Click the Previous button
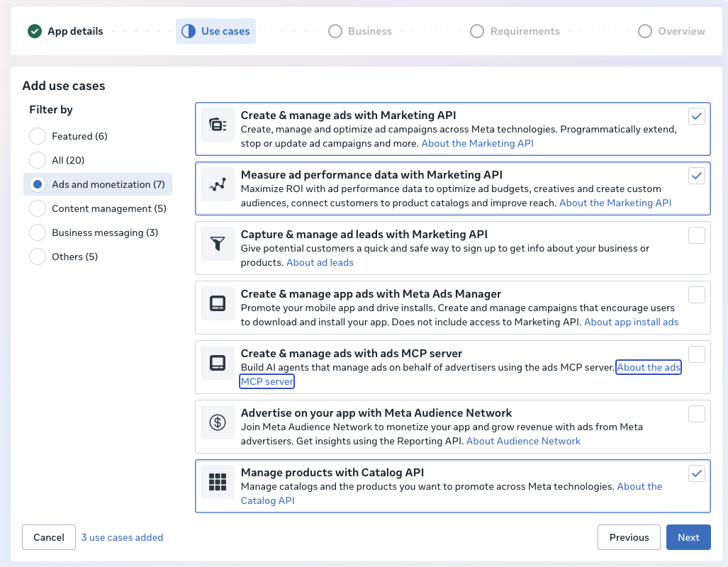The width and height of the screenshot is (728, 567). point(629,537)
